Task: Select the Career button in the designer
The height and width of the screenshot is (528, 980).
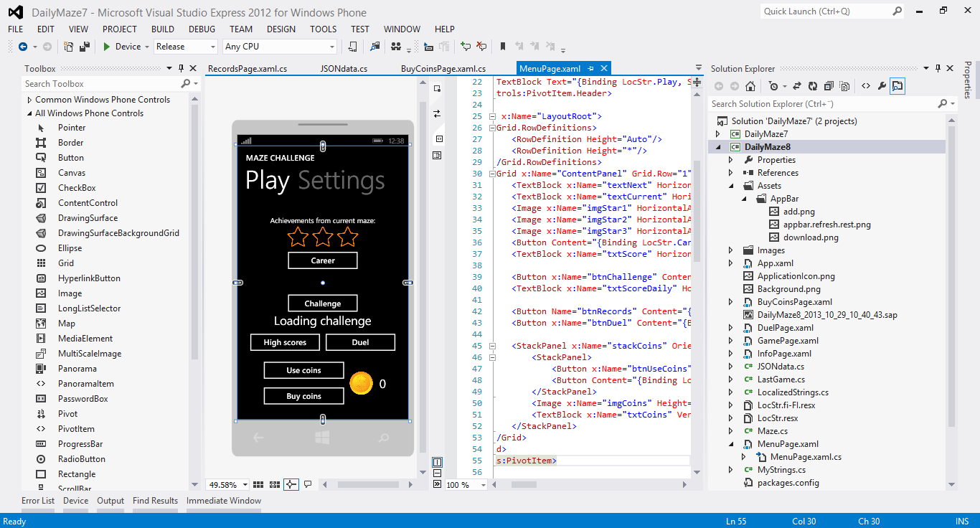Action: click(x=323, y=260)
